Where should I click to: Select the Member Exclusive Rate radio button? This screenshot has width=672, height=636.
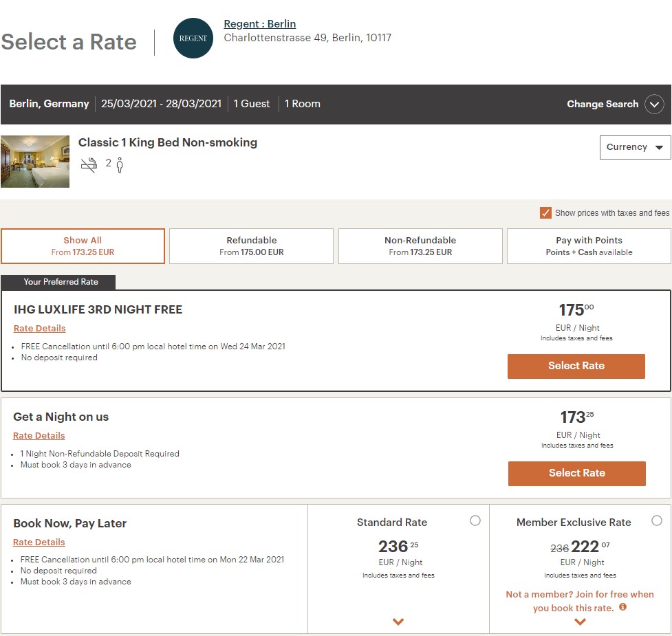[657, 520]
